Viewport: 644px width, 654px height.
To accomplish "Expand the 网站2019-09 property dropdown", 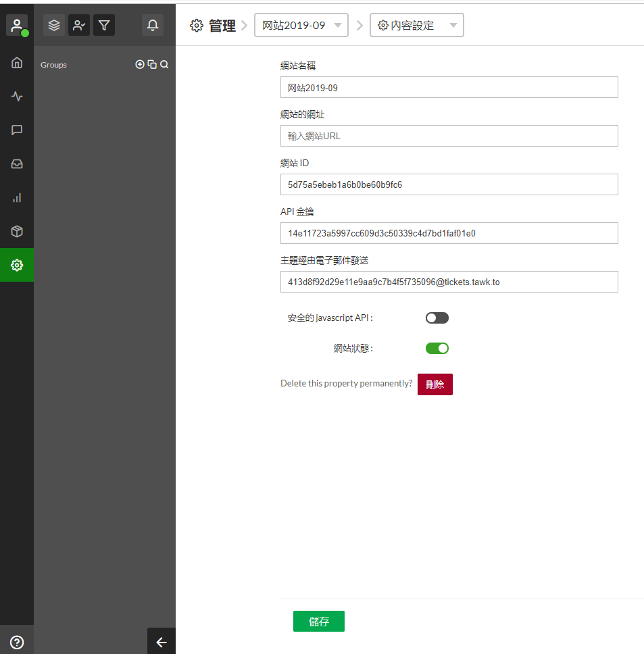I will click(301, 26).
